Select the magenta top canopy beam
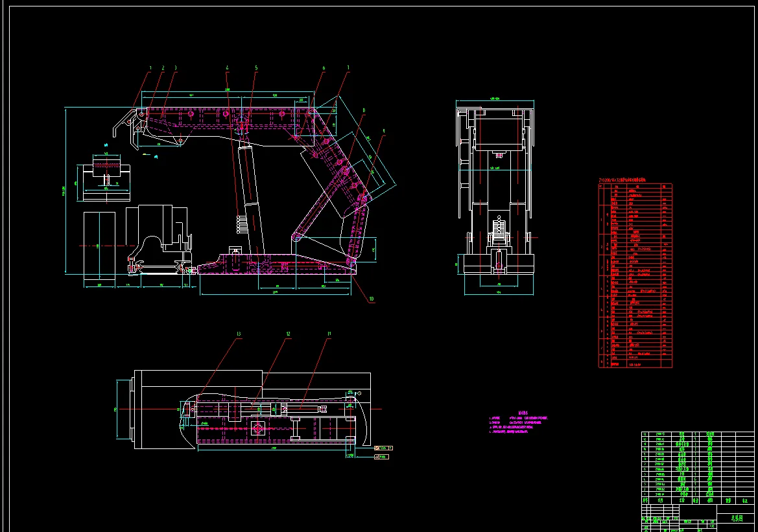 230,117
